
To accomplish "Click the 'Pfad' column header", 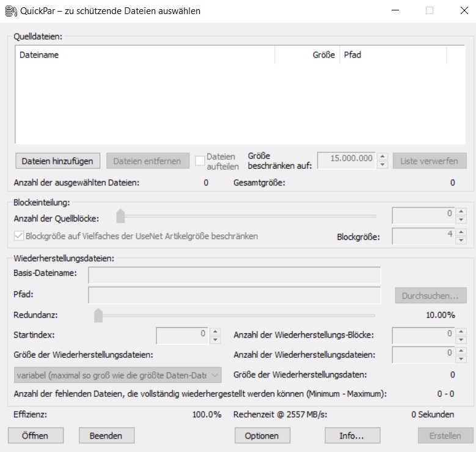I will coord(393,55).
